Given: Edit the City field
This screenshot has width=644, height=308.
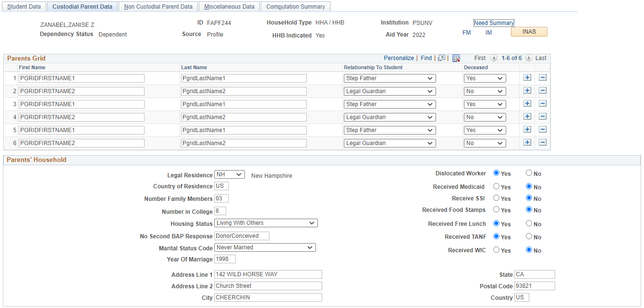Looking at the screenshot, I should coord(268,297).
